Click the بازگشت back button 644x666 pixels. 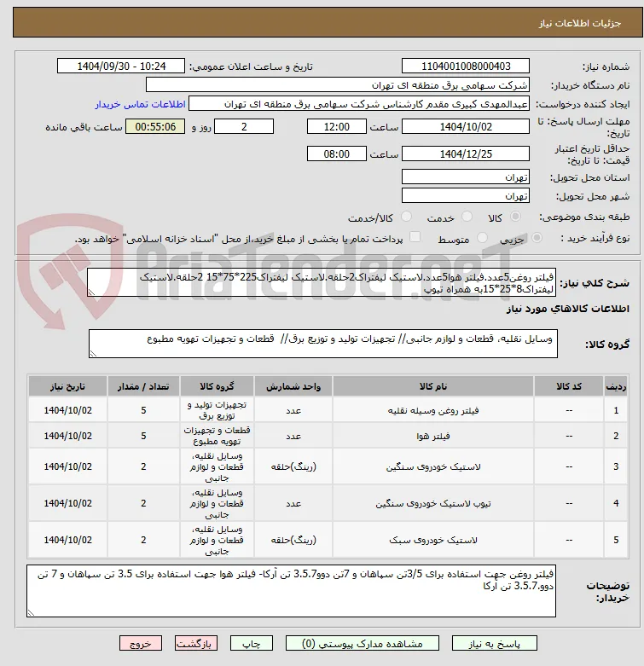[x=196, y=644]
